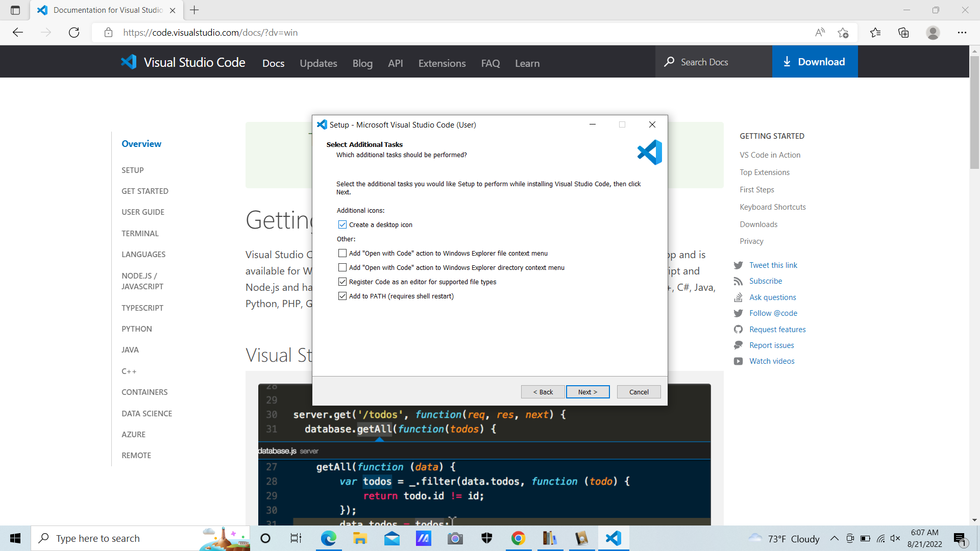Expand the LANGUAGES section
Screen dimensions: 980x551
pos(143,254)
